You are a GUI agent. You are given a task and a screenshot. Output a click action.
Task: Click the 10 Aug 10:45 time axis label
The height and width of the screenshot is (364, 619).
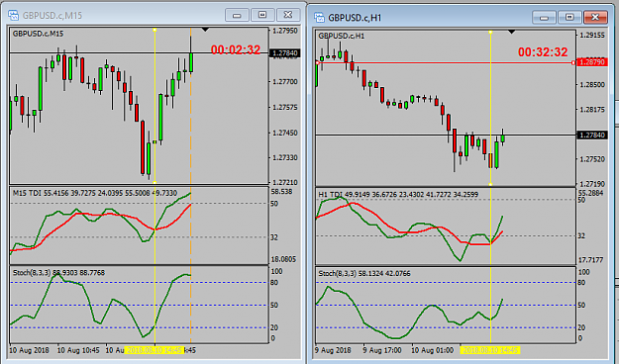tap(78, 350)
